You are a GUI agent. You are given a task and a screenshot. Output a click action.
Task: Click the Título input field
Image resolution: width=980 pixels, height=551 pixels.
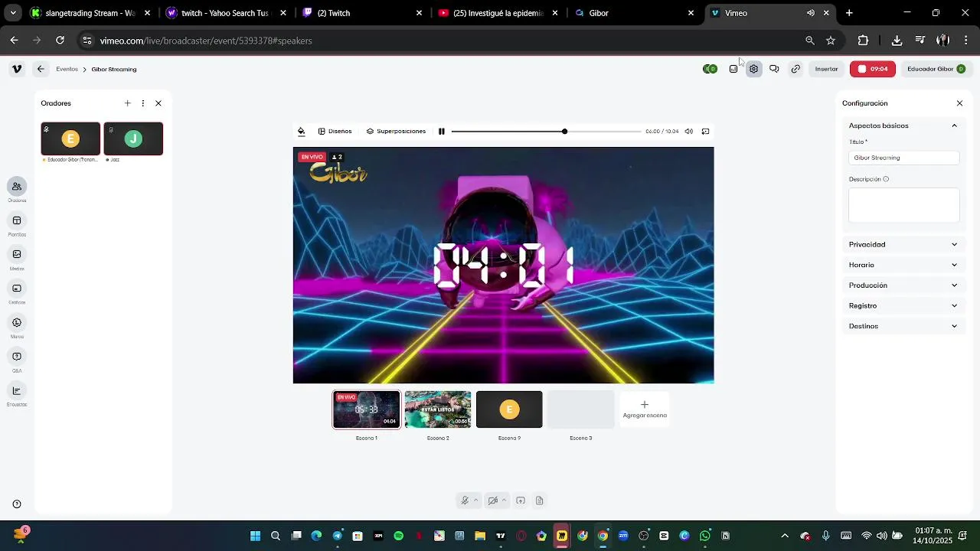tap(903, 158)
